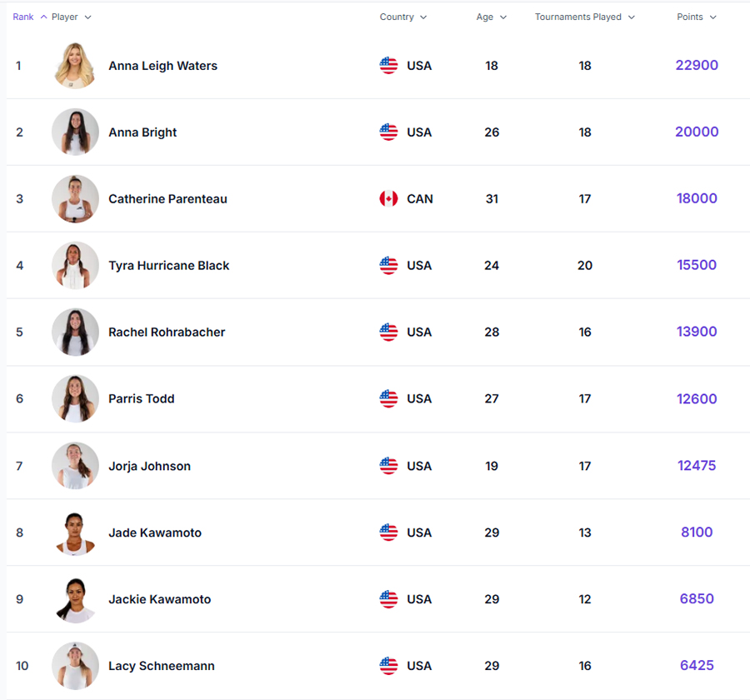This screenshot has height=700, width=750.
Task: Click the USA flag icon in Lacy Schneemann's row
Action: (x=388, y=666)
